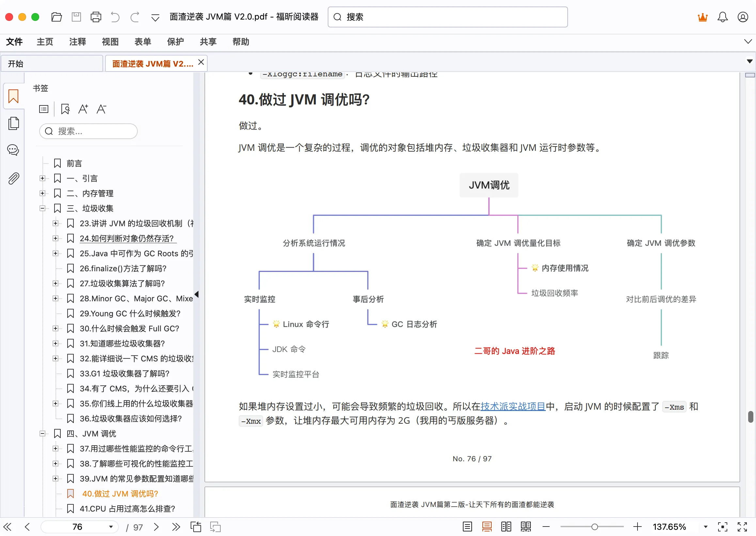Click the save disk icon
Screen dimensions: 756x536
tap(76, 17)
